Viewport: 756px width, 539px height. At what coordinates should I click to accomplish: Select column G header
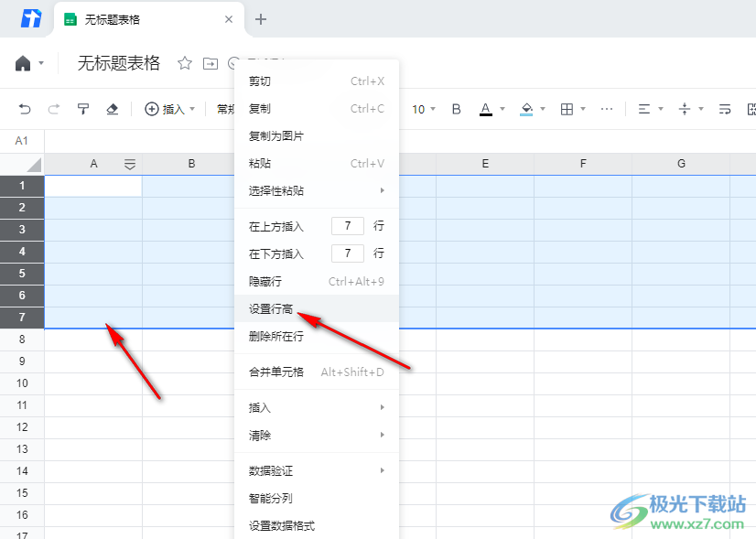pyautogui.click(x=681, y=165)
